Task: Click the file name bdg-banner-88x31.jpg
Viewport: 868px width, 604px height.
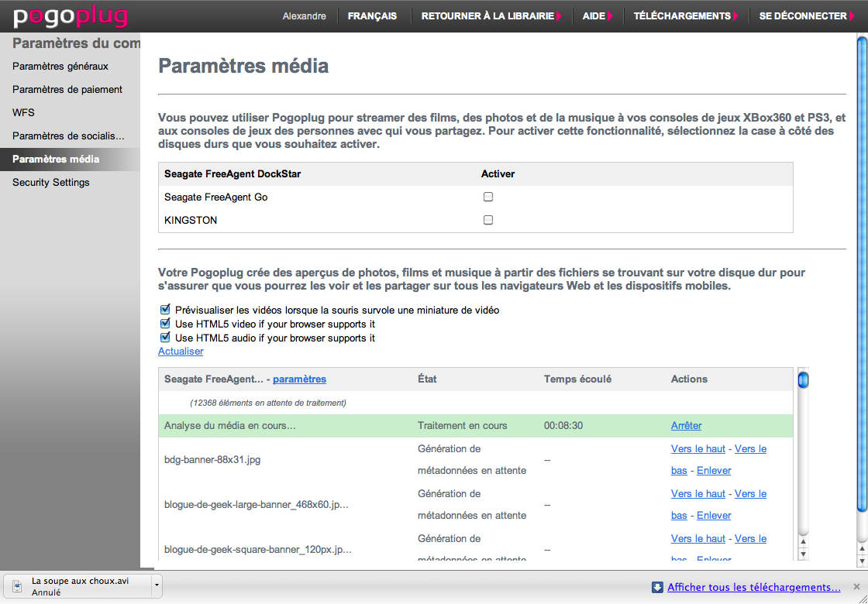Action: click(212, 460)
